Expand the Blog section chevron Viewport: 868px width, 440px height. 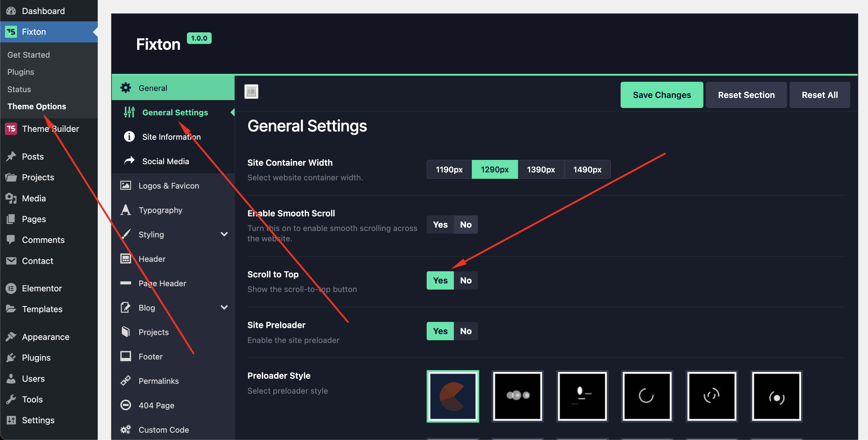224,307
